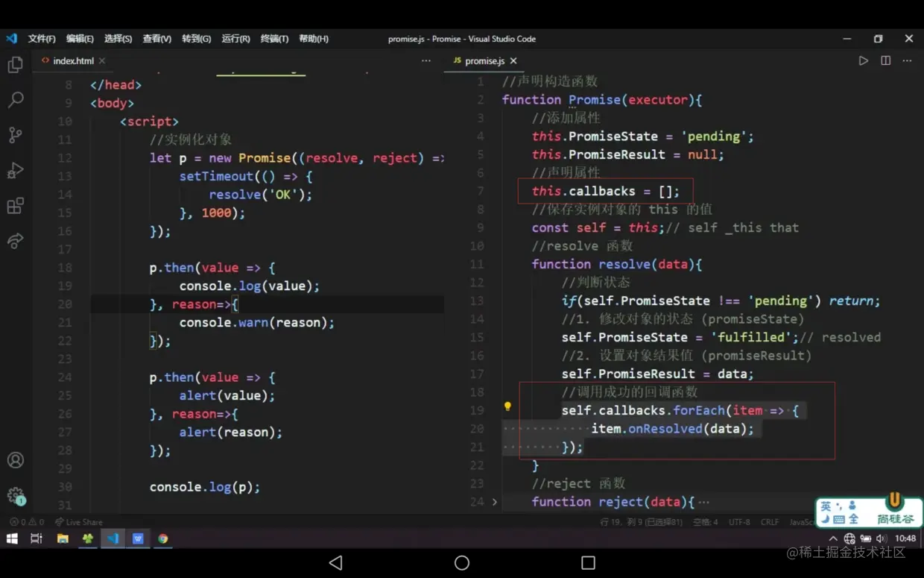Close the promise.js tab
The width and height of the screenshot is (924, 578).
[513, 60]
